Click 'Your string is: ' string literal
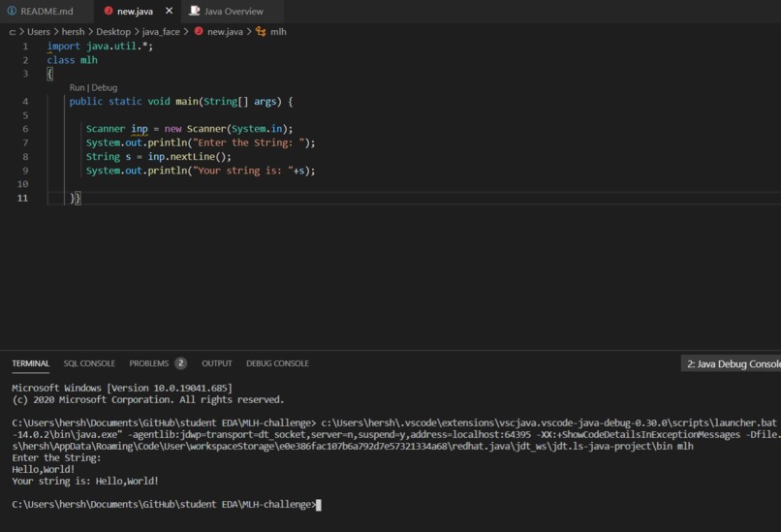781x532 pixels. coord(242,171)
